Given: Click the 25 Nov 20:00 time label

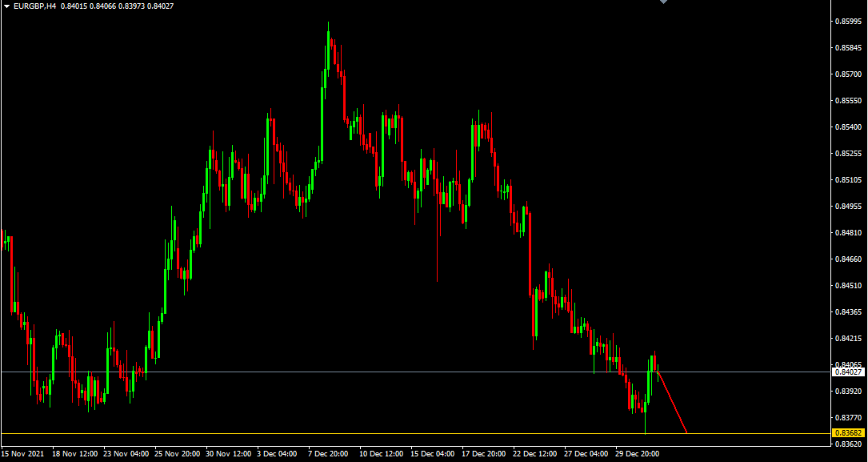Looking at the screenshot, I should pos(177,454).
